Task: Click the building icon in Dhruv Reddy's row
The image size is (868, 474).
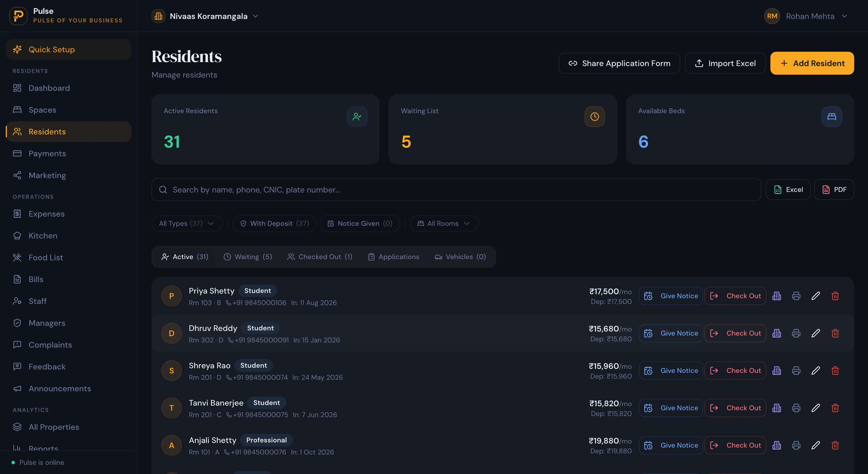Action: (777, 334)
